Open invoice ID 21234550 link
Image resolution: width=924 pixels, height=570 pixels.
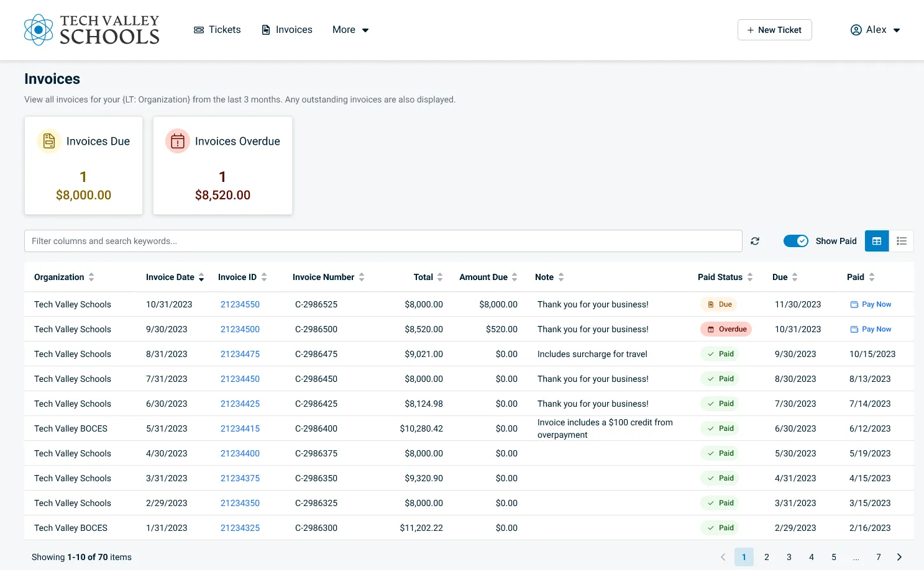tap(240, 304)
